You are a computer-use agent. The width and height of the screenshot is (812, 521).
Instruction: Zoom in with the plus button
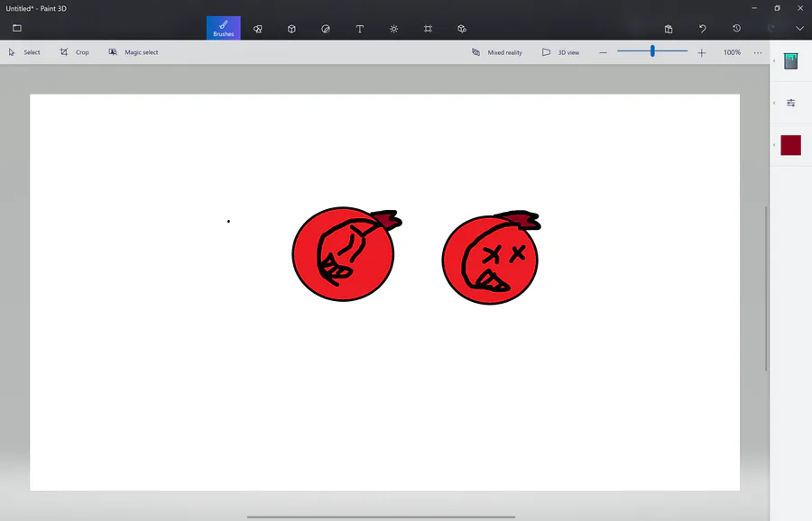click(x=701, y=53)
